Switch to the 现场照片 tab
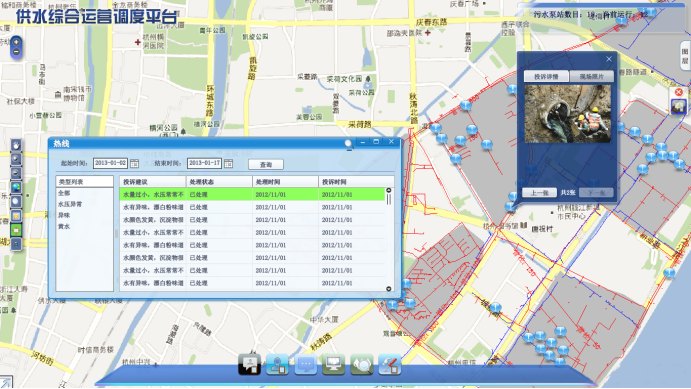Screen dimensions: 691x389 [591, 76]
